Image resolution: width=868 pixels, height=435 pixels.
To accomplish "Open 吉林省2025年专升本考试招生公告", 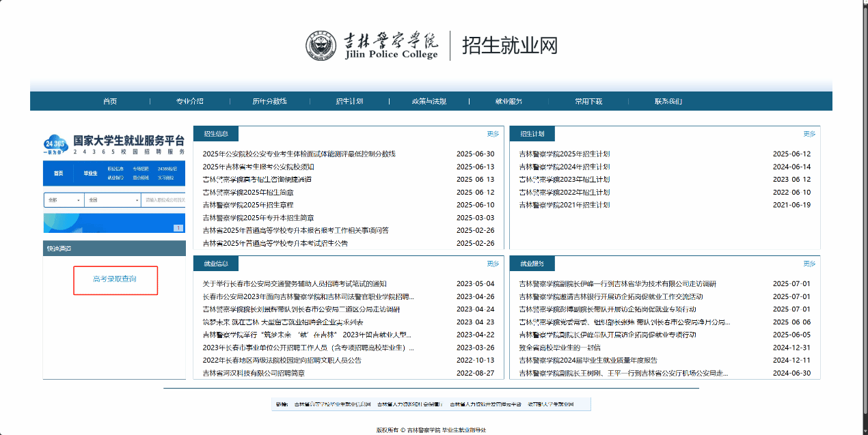I will click(275, 243).
